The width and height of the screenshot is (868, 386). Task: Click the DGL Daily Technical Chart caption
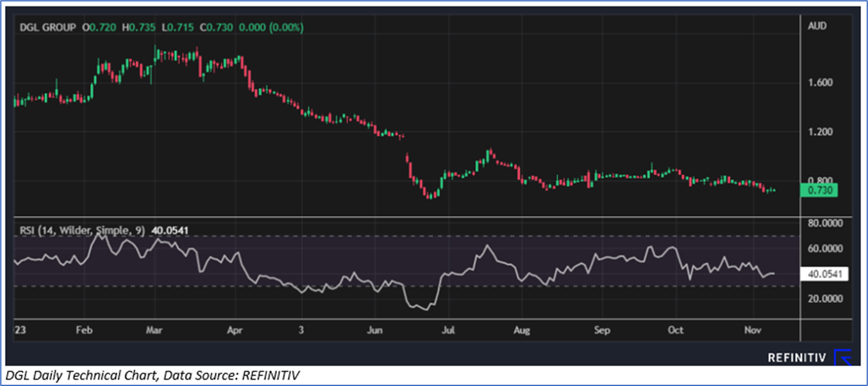click(152, 374)
